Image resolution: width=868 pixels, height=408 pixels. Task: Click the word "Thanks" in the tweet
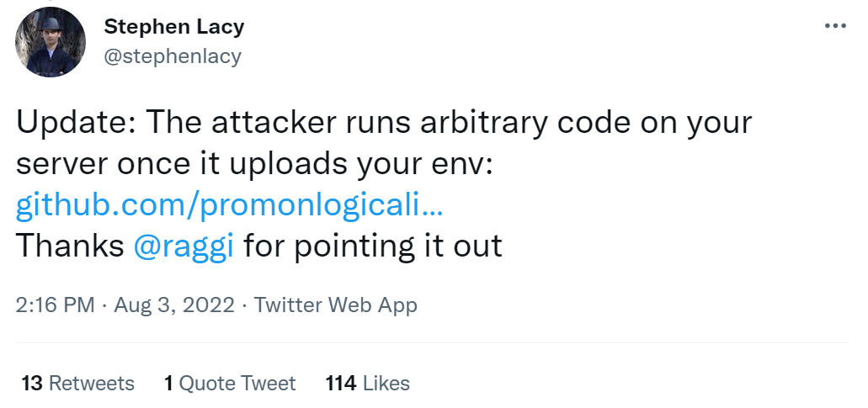coord(71,246)
